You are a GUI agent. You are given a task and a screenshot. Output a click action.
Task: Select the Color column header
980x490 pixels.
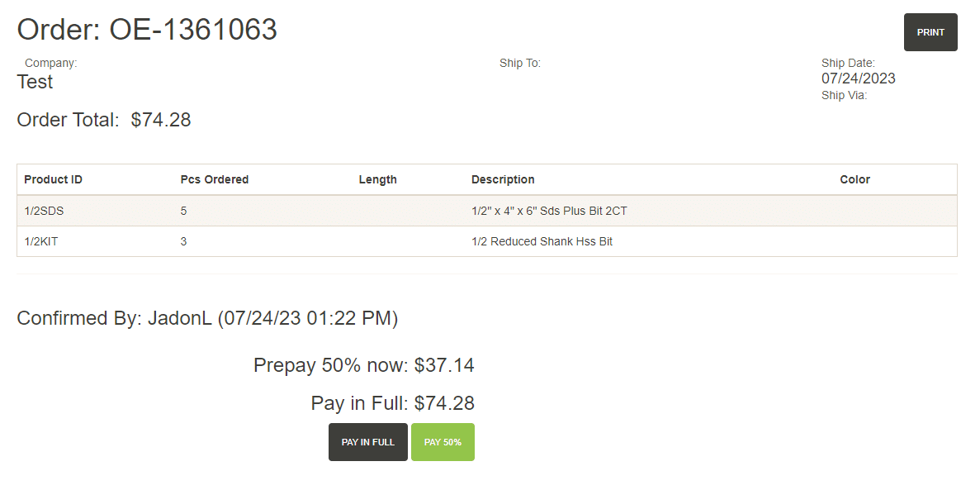[x=855, y=179]
